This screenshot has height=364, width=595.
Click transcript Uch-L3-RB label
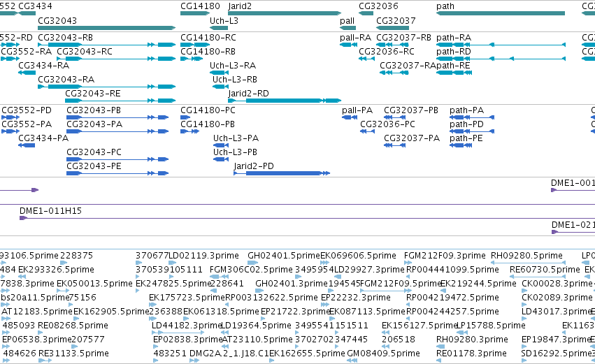(235, 80)
